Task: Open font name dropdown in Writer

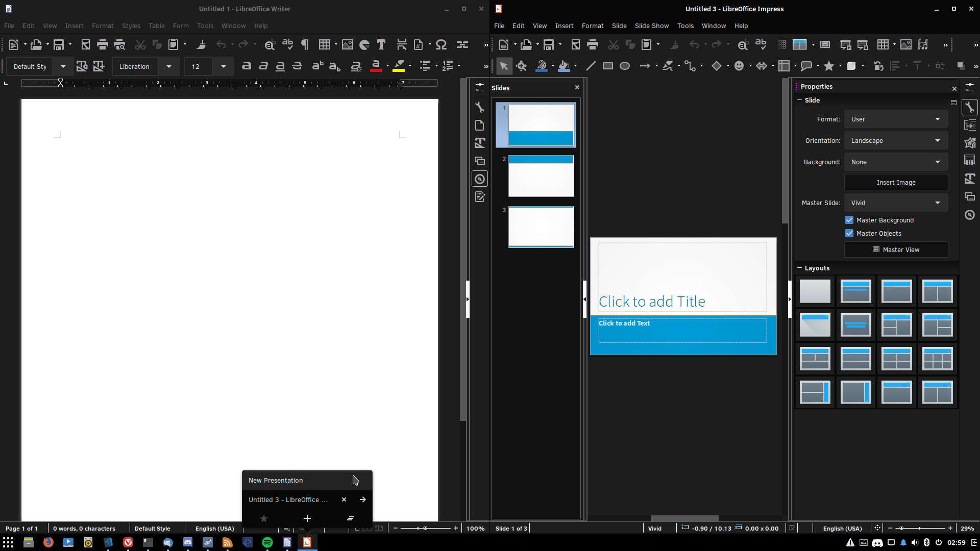Action: [169, 66]
